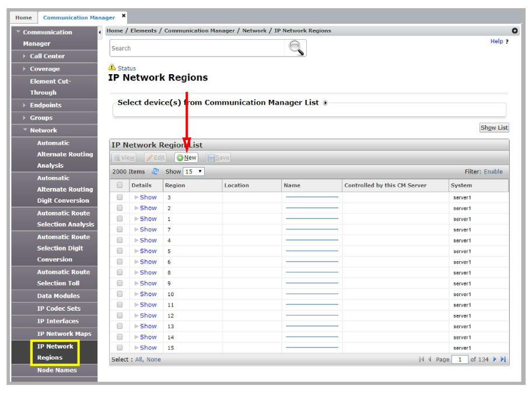Viewport: 532px width, 396px height.
Task: Expand the Communication Manager List section
Action: coord(325,102)
